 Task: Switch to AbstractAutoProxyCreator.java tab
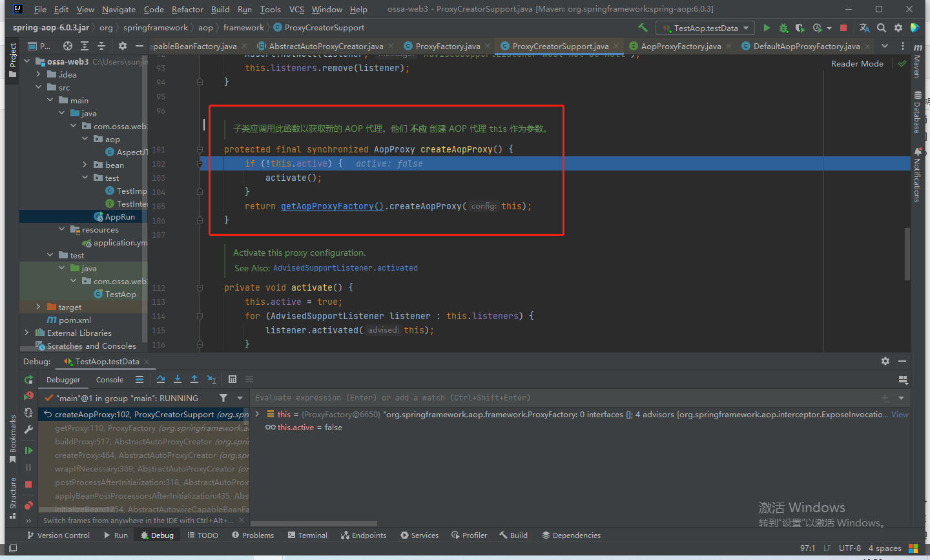click(x=325, y=46)
